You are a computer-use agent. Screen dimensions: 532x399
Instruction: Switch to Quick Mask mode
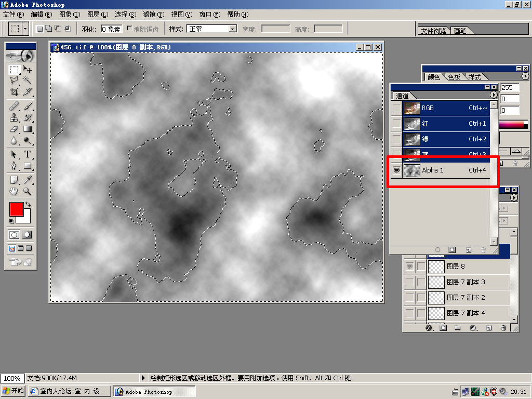tap(27, 234)
